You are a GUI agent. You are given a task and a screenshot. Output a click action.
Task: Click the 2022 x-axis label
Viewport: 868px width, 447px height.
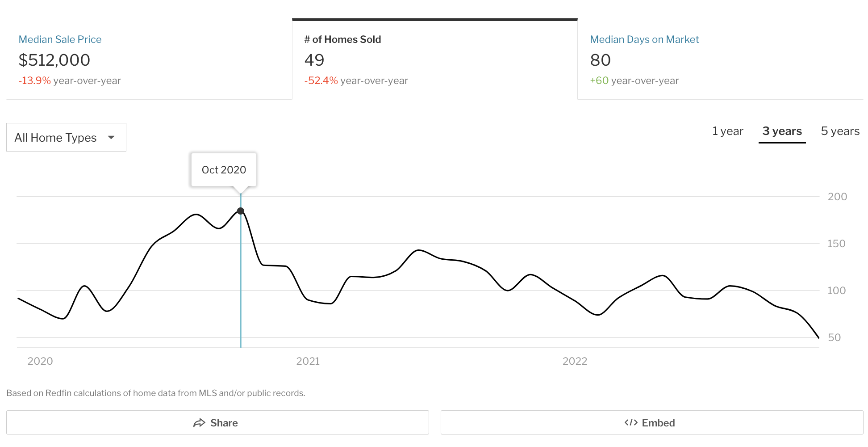[x=575, y=361]
